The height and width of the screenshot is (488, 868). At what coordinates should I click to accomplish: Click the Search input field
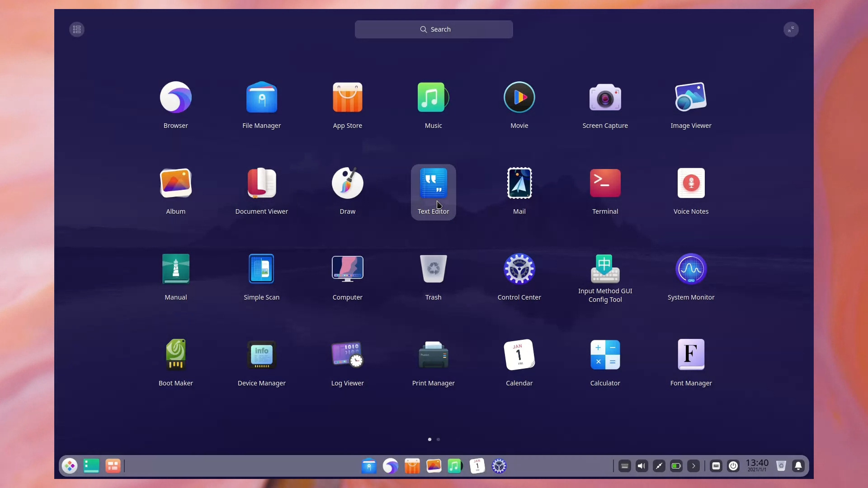point(433,29)
